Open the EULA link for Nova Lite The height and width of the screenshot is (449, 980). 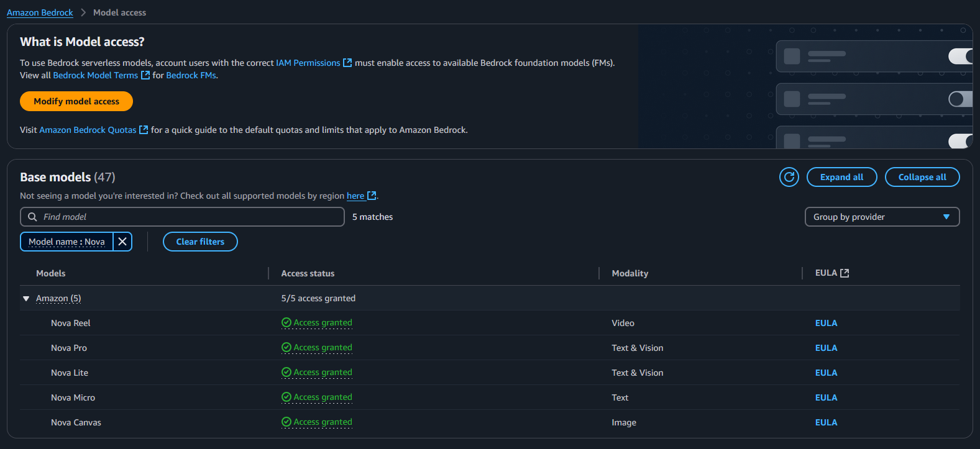[x=826, y=373]
